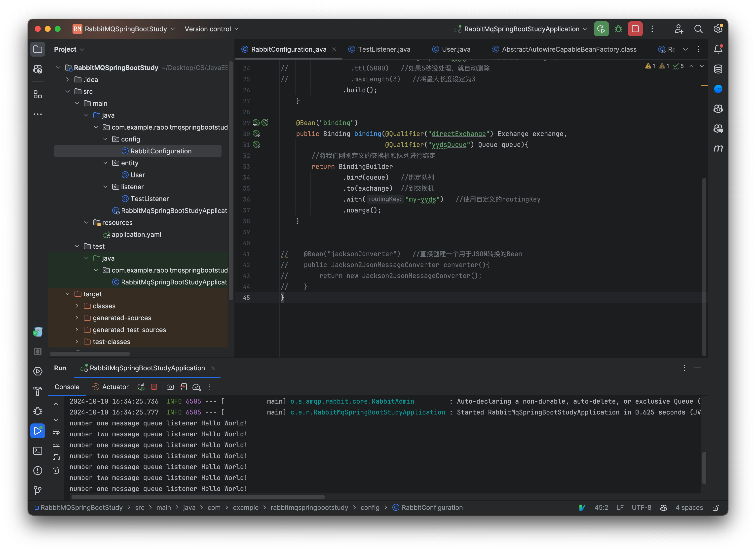Image resolution: width=756 pixels, height=552 pixels.
Task: Open the Git tool window in left sidebar
Action: coord(38,490)
